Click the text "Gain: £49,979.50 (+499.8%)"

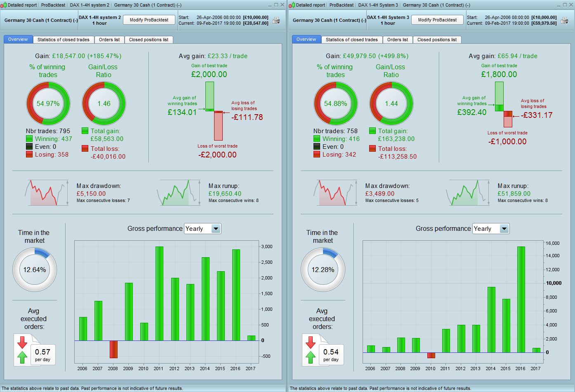click(x=367, y=56)
